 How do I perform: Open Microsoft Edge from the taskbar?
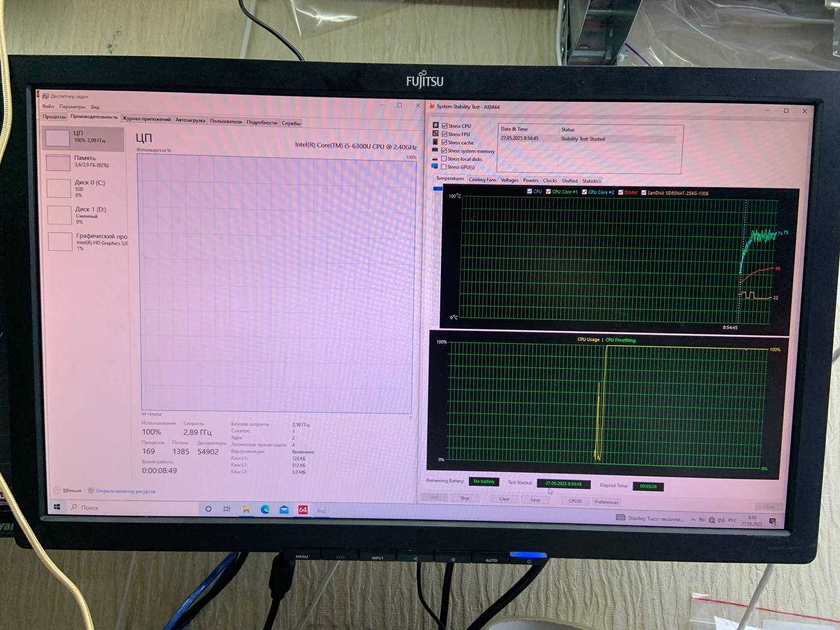[265, 509]
